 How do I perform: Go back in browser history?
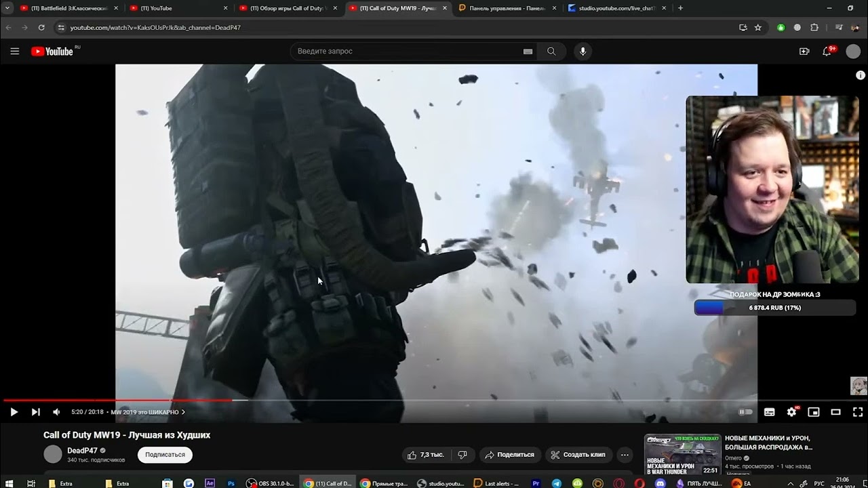pyautogui.click(x=8, y=28)
